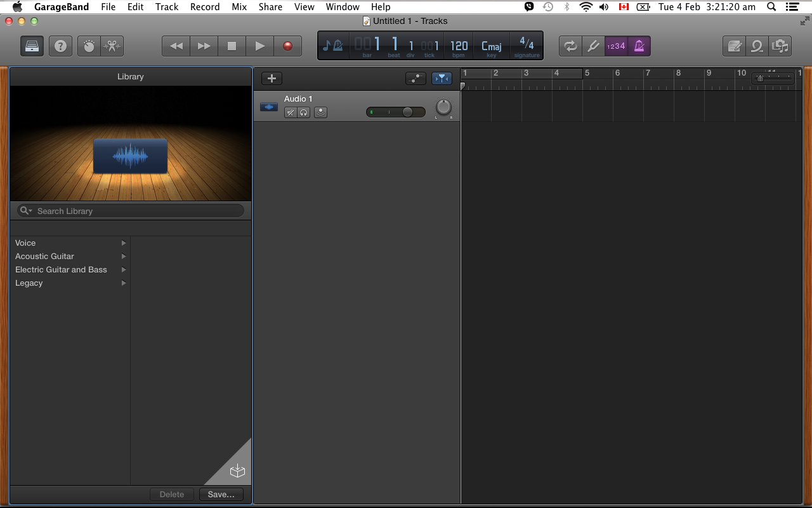Screen dimensions: 812x508
Task: Toggle the Metronome click button
Action: (x=639, y=46)
